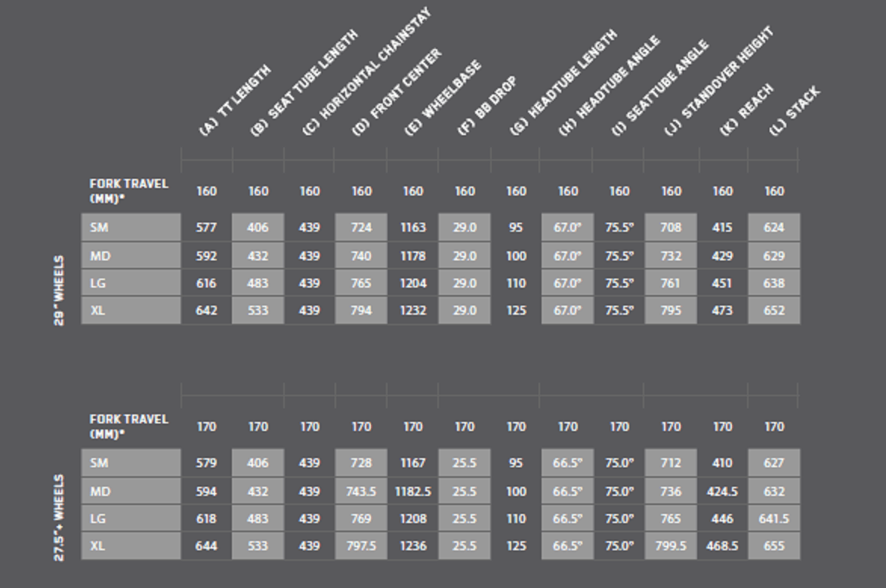Click the 67.0° headtube angle in MD row
Viewport: 886px width, 588px height.
click(x=568, y=256)
